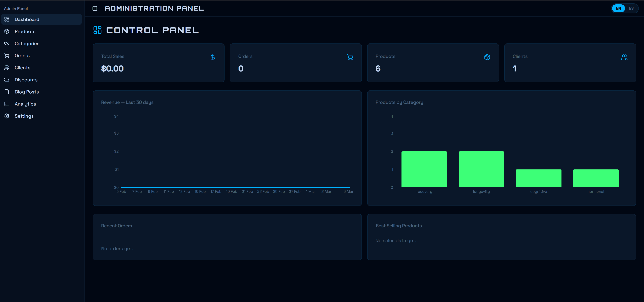Collapse the sidebar with the panel toggle icon
The height and width of the screenshot is (302, 644).
(95, 9)
